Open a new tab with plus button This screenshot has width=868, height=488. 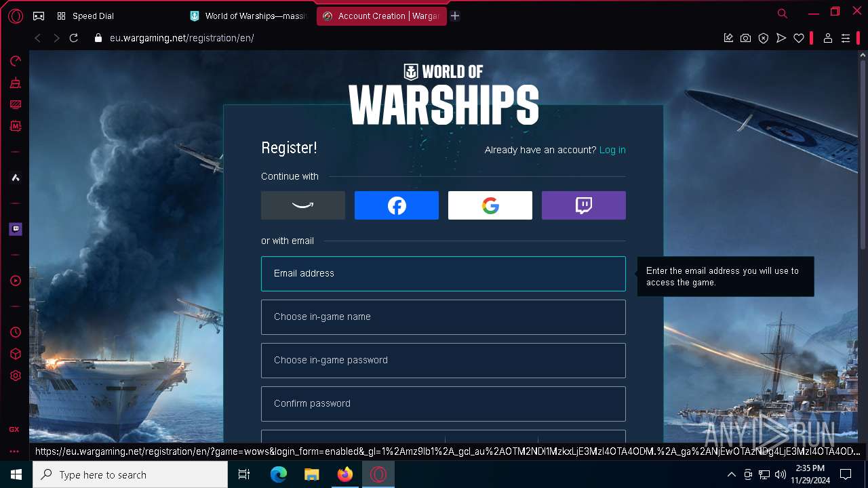[455, 16]
